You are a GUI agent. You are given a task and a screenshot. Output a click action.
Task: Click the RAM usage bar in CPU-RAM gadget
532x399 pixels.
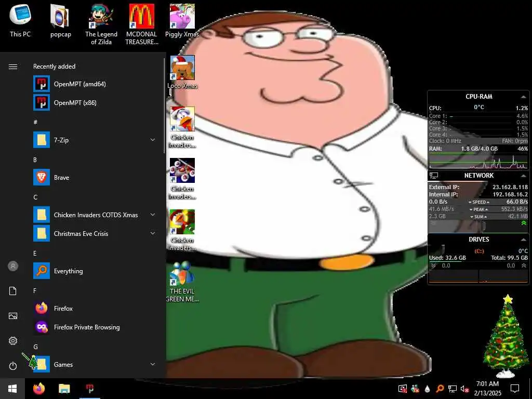(x=478, y=153)
